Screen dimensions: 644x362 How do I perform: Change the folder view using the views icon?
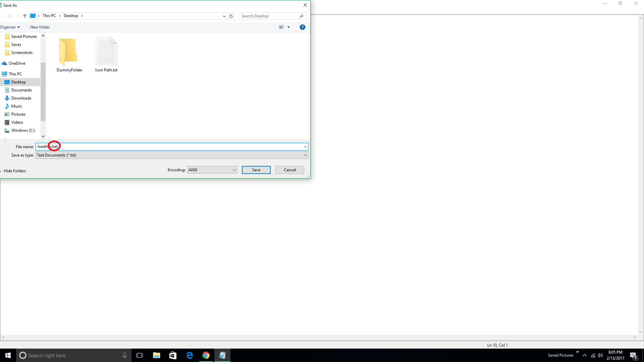click(281, 27)
